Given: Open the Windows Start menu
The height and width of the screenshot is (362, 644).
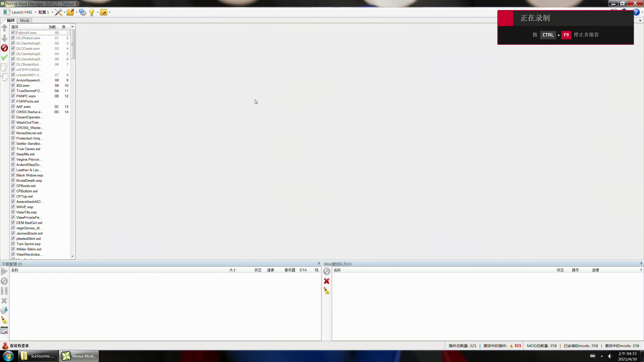Looking at the screenshot, I should point(8,356).
